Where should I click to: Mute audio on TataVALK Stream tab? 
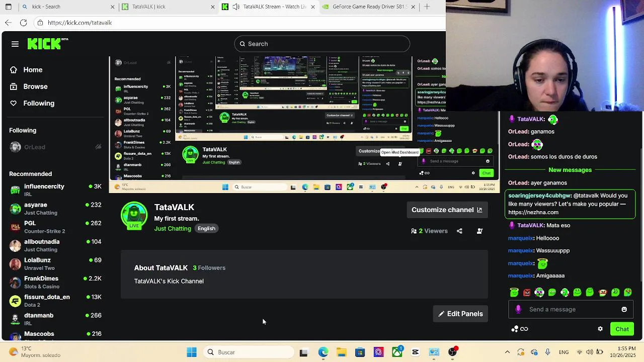tap(235, 7)
